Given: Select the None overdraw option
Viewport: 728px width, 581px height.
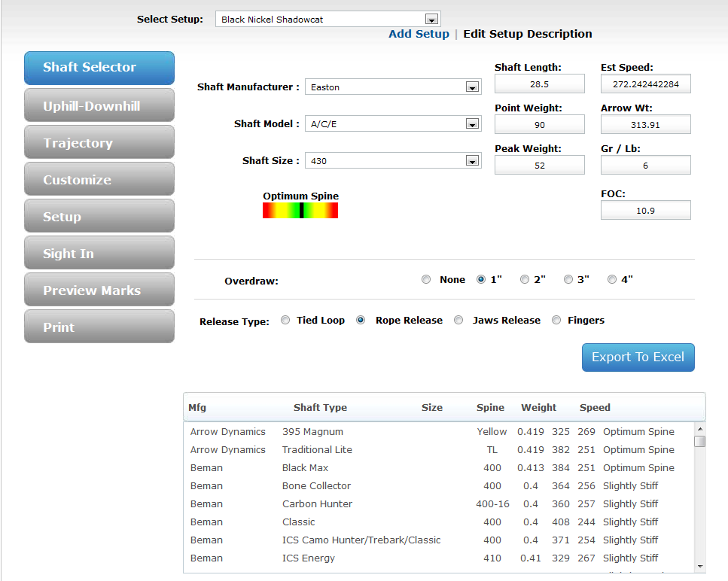Looking at the screenshot, I should (x=427, y=279).
